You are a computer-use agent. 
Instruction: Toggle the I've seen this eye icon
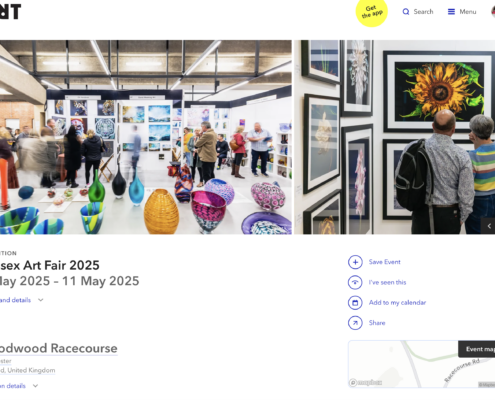point(355,282)
